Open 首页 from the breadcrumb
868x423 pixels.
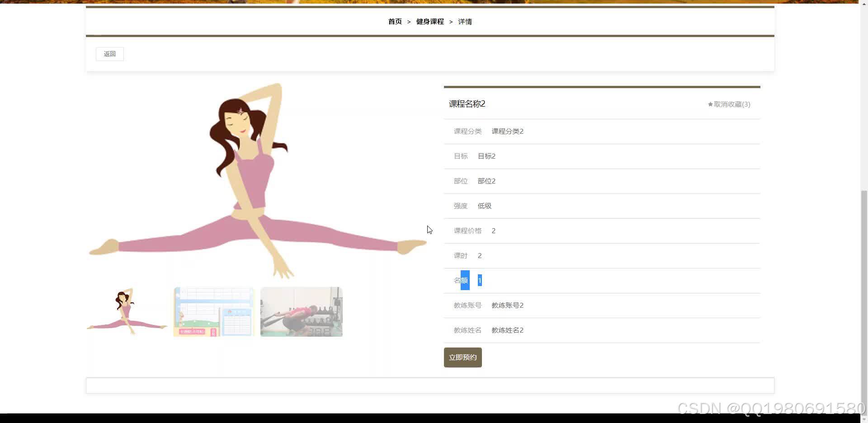394,21
